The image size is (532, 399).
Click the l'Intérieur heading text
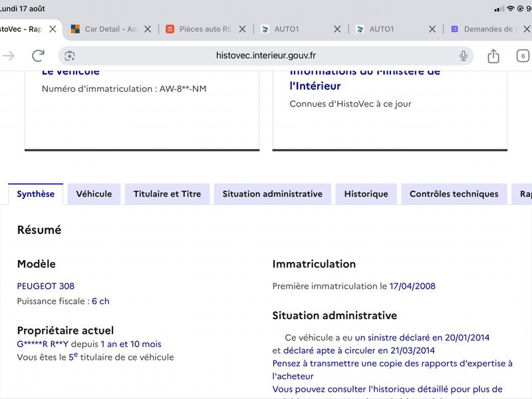click(x=315, y=86)
